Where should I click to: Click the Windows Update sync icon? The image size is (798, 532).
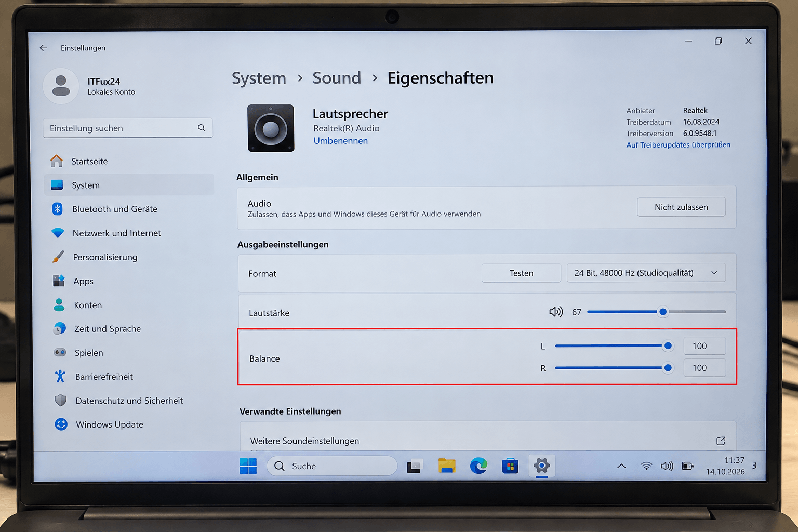coord(61,424)
